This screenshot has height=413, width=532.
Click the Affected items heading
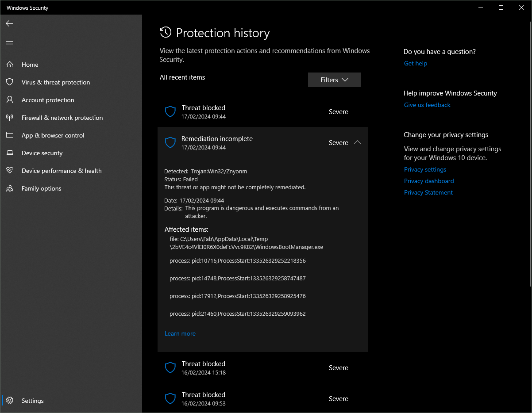[186, 229]
